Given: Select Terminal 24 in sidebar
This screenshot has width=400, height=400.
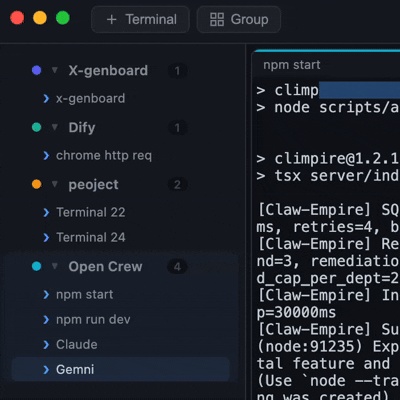Looking at the screenshot, I should [120, 237].
